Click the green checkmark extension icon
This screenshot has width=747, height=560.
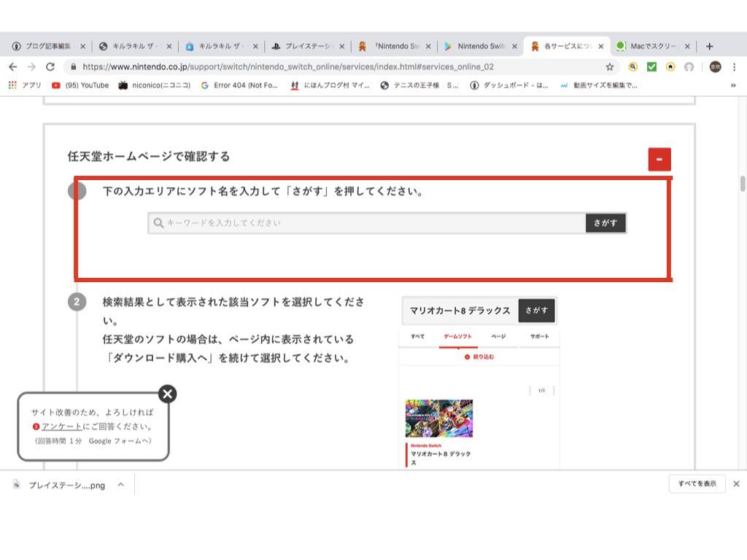(651, 66)
